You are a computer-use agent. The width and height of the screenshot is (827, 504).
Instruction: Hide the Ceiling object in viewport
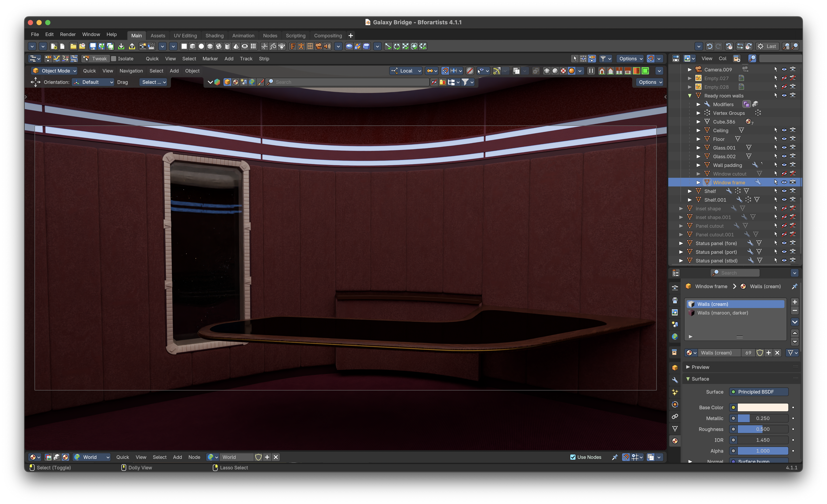point(784,130)
